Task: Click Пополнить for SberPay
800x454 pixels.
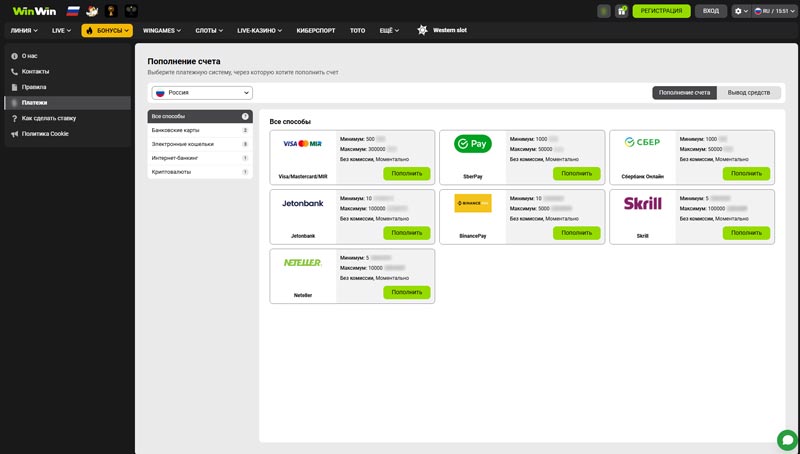Action: [577, 173]
